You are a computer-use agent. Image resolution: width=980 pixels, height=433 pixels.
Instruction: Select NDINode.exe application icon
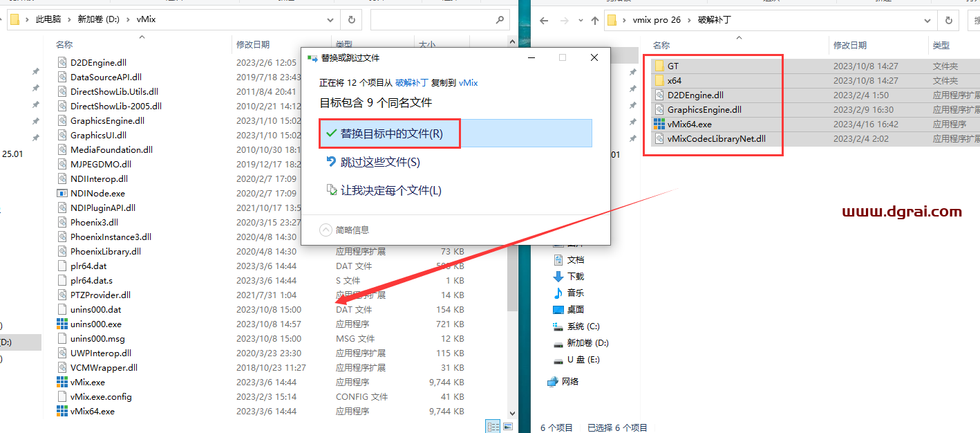(x=62, y=193)
